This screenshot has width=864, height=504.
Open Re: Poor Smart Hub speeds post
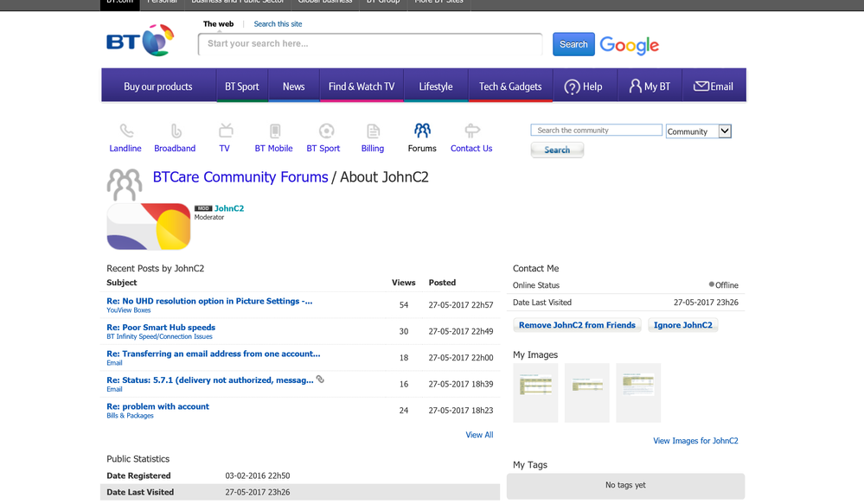(161, 327)
